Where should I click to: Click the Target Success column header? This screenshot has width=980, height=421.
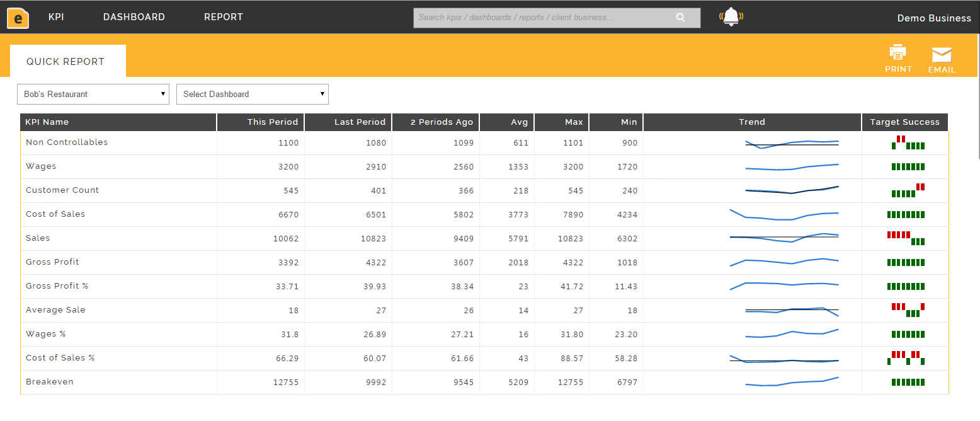(904, 122)
